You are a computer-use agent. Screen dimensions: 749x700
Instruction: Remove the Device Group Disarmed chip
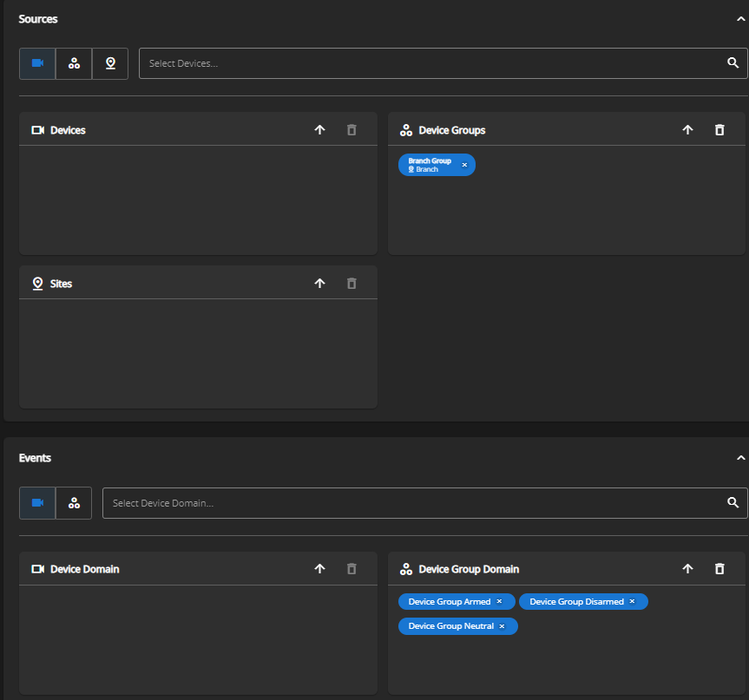(x=632, y=602)
